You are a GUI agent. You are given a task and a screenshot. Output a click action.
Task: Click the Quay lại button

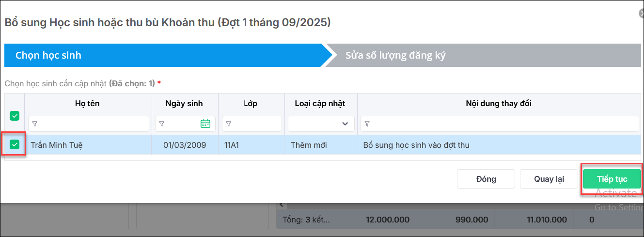[549, 179]
